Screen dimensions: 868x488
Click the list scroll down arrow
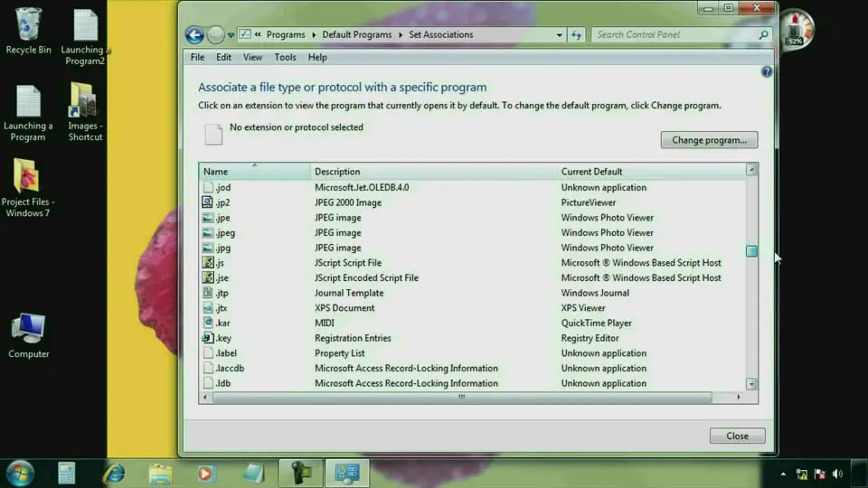coord(751,383)
